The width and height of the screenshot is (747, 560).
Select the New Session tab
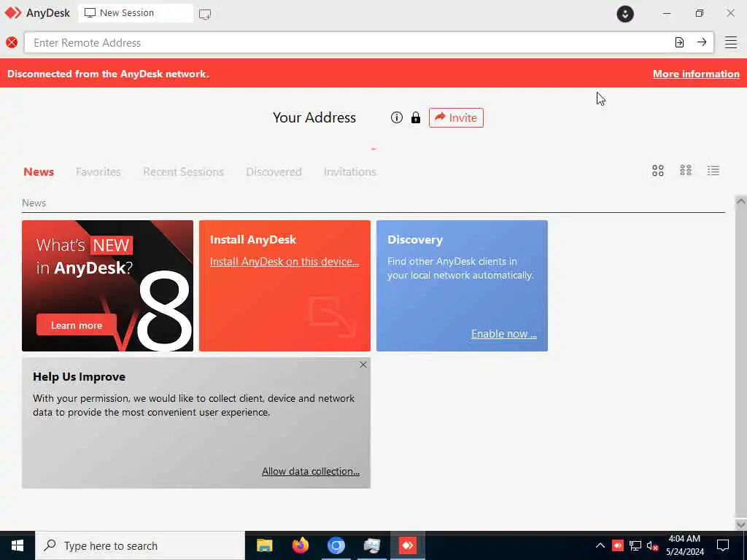pos(135,13)
